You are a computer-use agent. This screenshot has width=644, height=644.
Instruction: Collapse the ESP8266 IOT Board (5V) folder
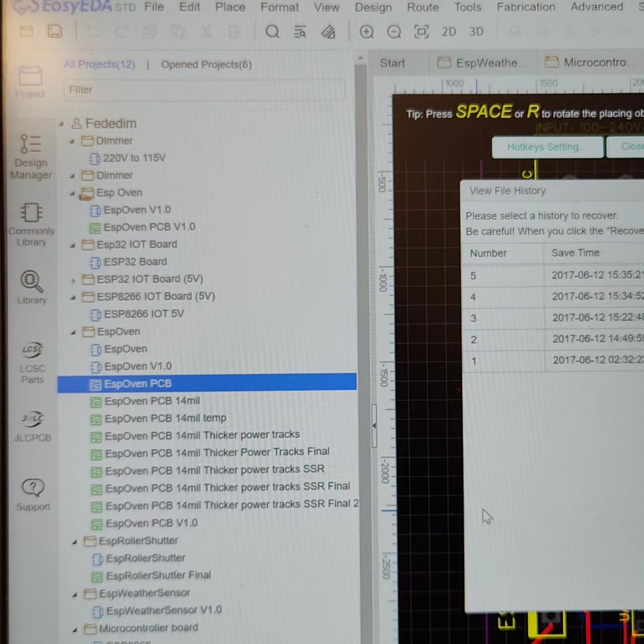point(73,297)
